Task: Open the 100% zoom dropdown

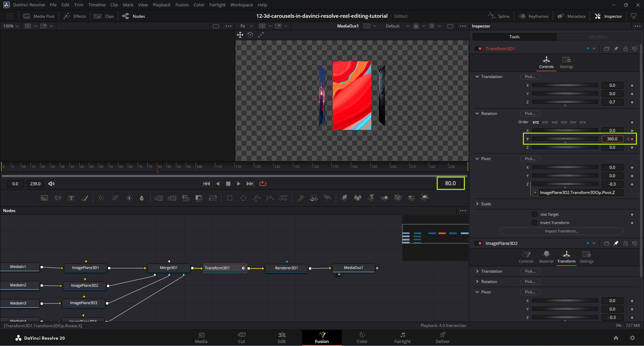Action: pos(11,26)
